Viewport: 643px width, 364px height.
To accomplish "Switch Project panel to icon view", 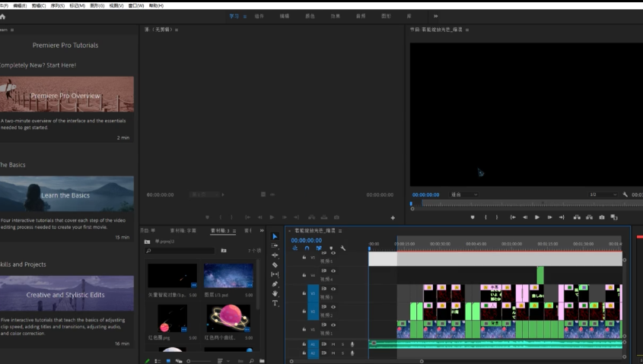I will (168, 361).
